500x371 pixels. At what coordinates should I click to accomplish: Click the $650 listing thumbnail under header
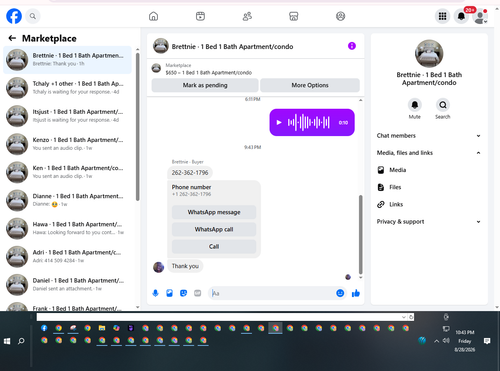click(x=156, y=68)
